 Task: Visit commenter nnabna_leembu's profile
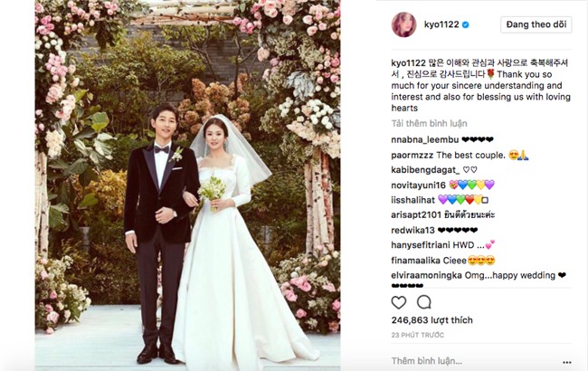pos(425,140)
